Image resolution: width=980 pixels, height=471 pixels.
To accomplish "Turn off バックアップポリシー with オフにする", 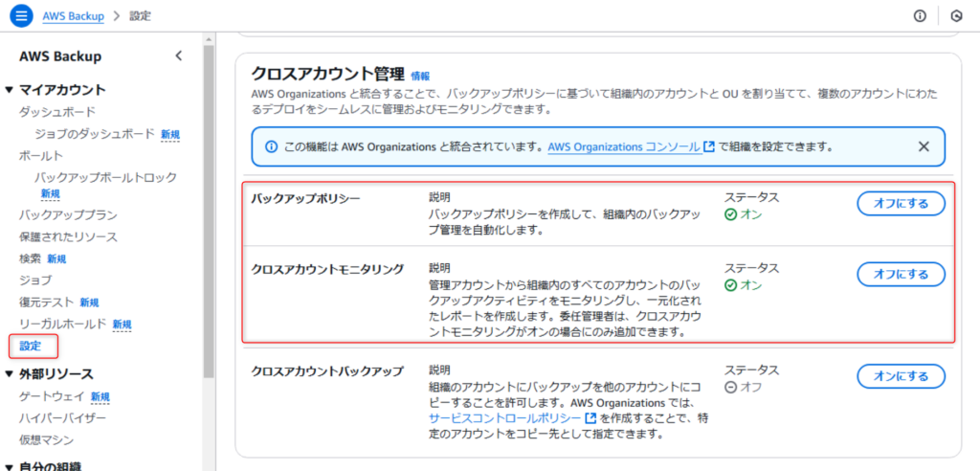I will [x=901, y=203].
